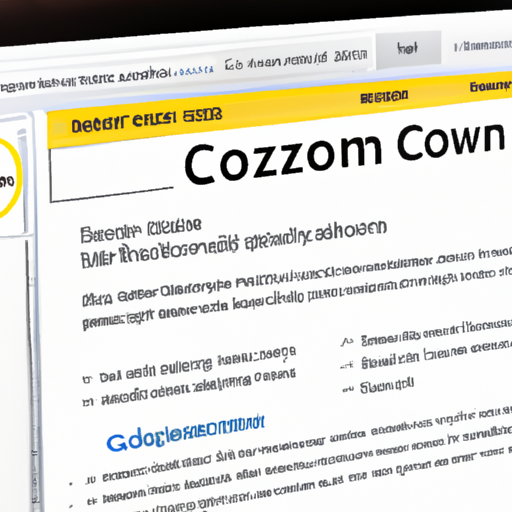512x512 pixels.
Task: Click the empty box left of Cozzom heading
Action: [111, 174]
